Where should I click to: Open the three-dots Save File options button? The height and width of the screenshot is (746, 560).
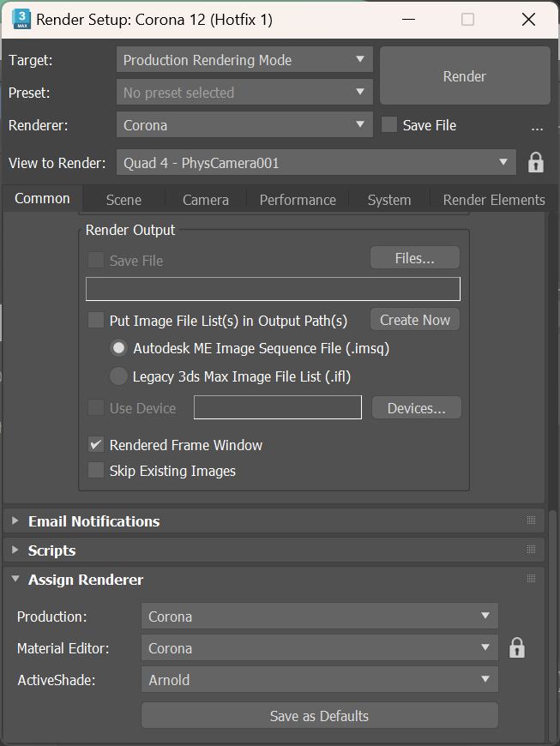point(537,128)
